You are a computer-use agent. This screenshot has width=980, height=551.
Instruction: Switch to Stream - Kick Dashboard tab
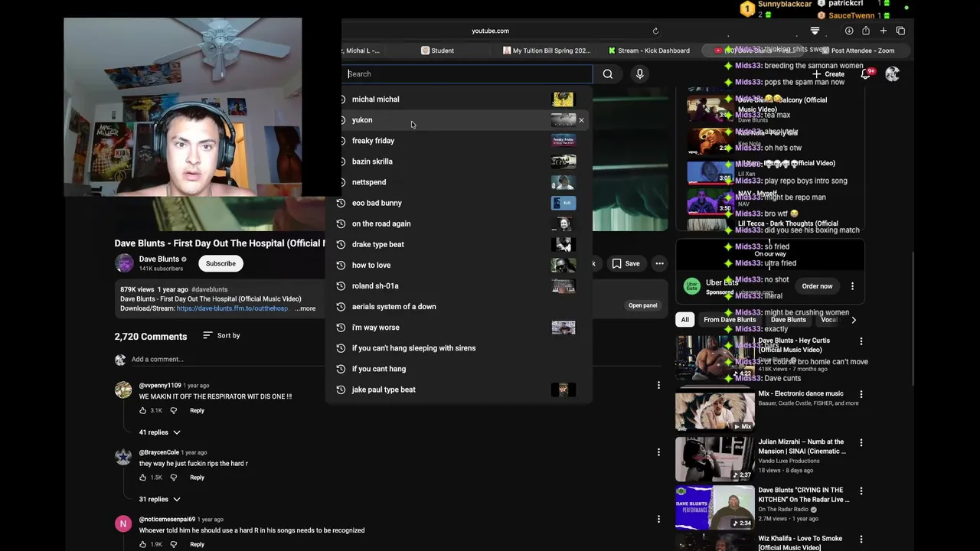point(648,51)
